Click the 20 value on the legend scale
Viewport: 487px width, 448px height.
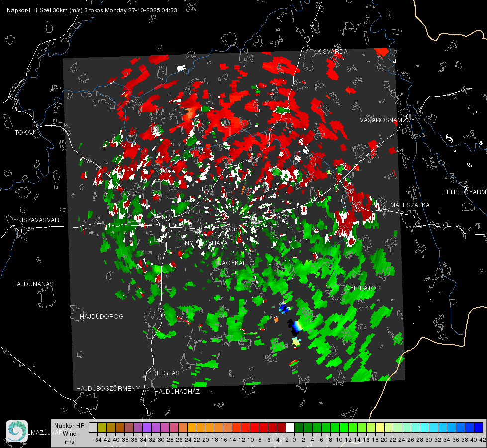pyautogui.click(x=384, y=440)
